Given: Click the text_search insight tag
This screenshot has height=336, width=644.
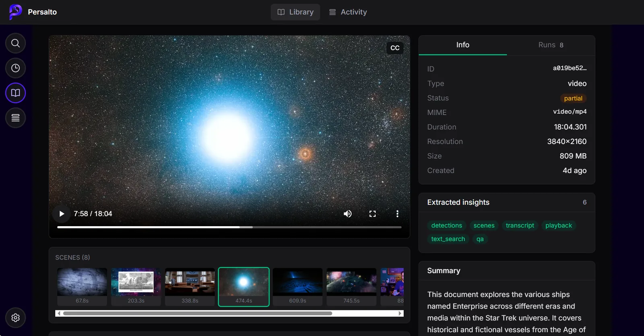Looking at the screenshot, I should point(448,239).
